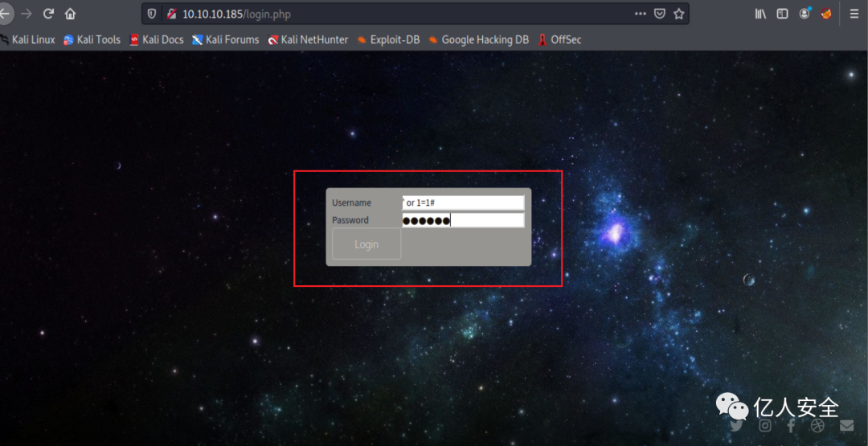
Task: Open the Twitter footer icon
Action: (735, 426)
